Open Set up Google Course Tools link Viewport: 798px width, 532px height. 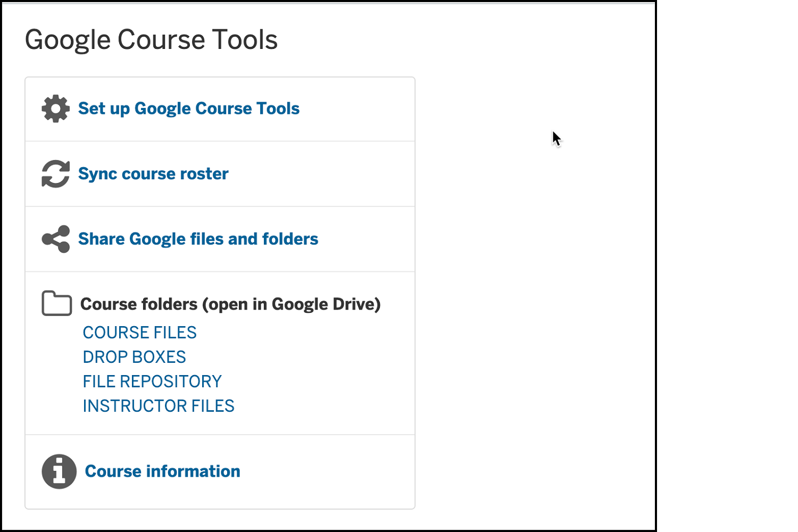tap(189, 109)
